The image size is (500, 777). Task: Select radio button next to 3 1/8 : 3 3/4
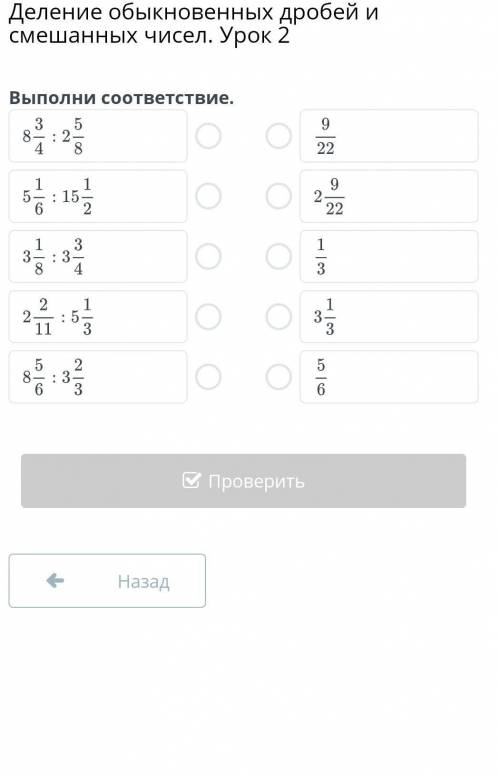pyautogui.click(x=208, y=256)
